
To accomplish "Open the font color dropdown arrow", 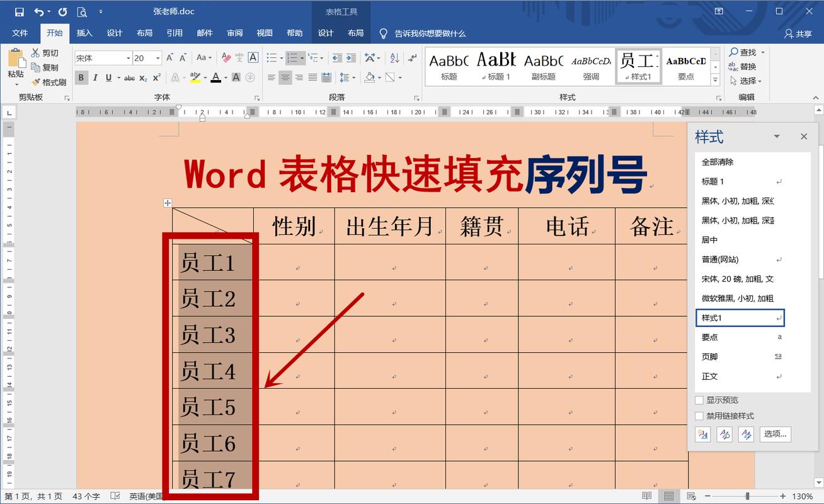I will point(226,77).
